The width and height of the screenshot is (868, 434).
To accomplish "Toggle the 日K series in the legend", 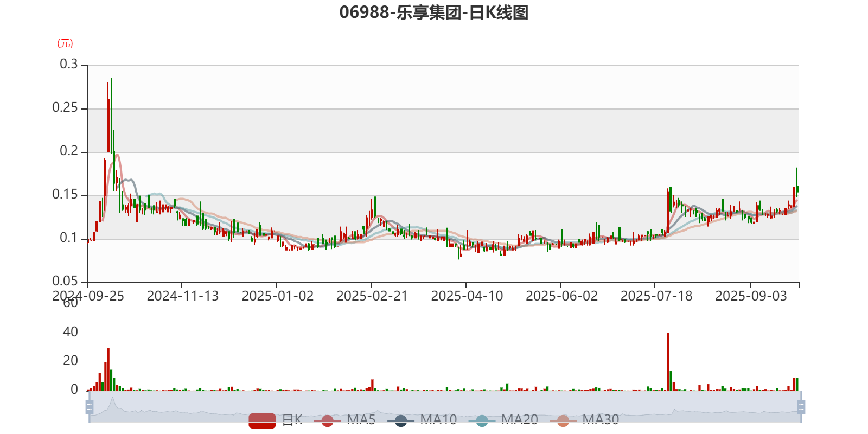I will [276, 420].
